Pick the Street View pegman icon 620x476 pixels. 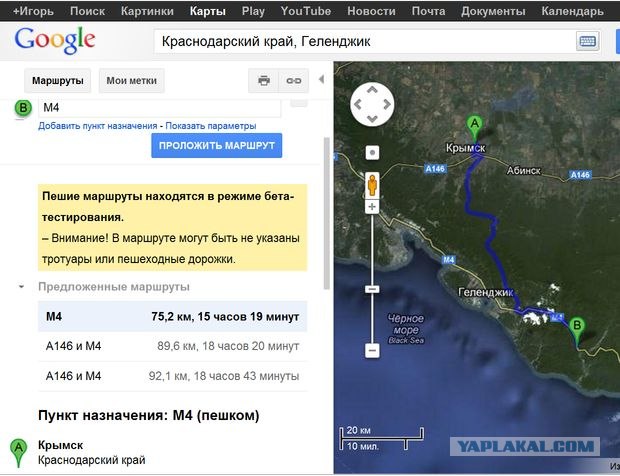[372, 185]
